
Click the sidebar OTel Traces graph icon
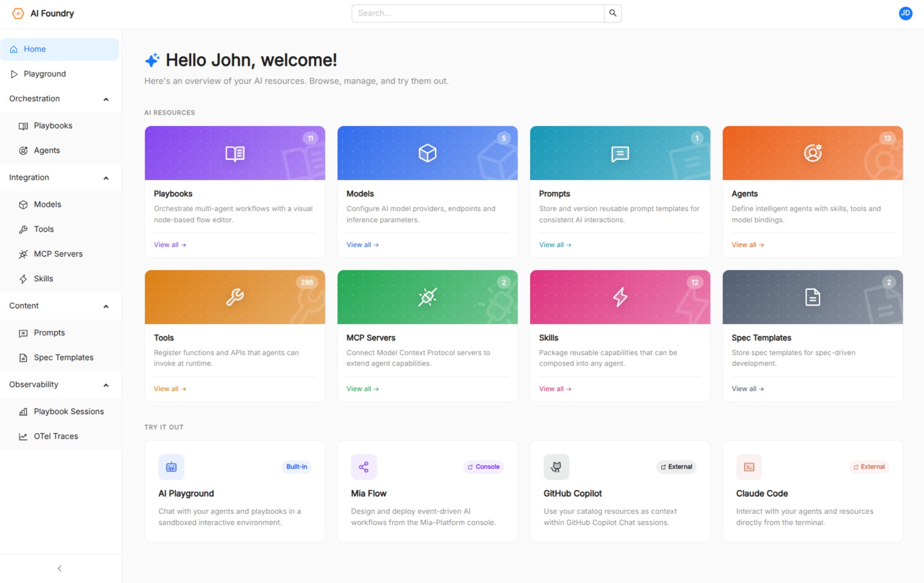point(23,437)
